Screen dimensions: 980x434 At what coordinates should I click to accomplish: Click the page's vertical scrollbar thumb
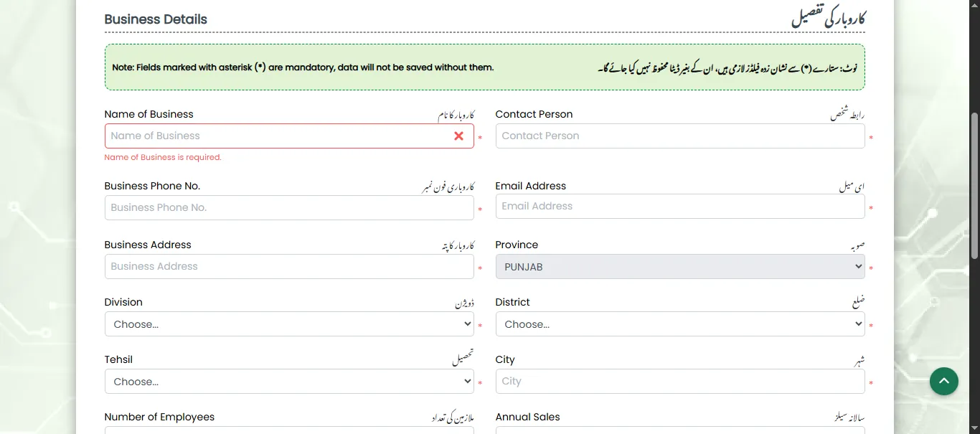pyautogui.click(x=974, y=187)
